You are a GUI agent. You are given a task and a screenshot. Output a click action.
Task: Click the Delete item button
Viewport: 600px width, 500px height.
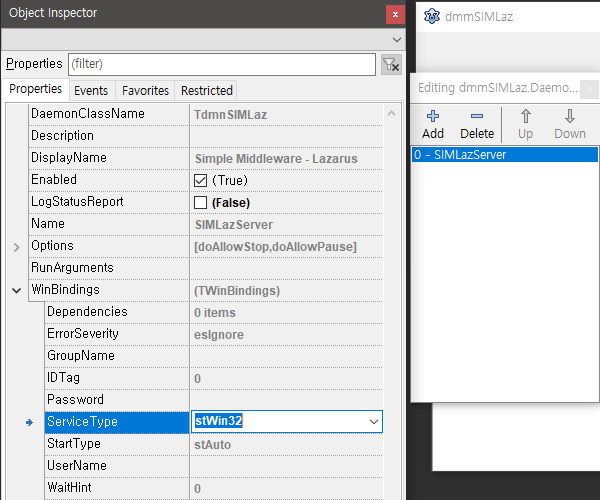click(477, 124)
